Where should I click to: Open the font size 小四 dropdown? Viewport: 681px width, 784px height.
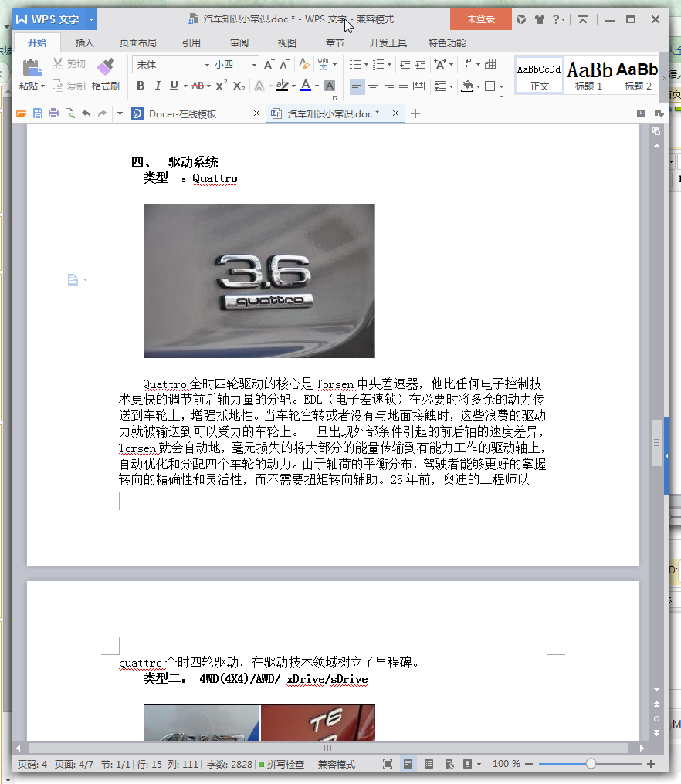254,65
